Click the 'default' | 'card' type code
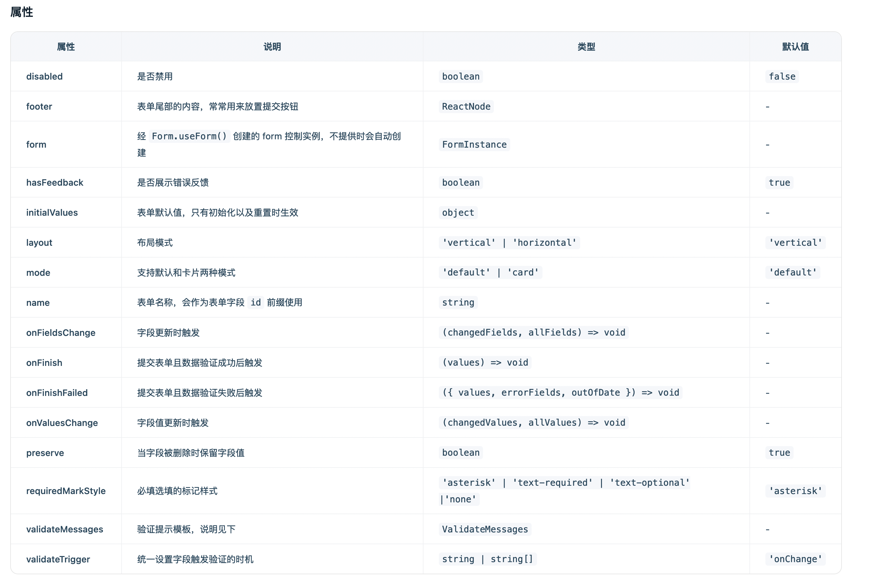 (x=490, y=273)
